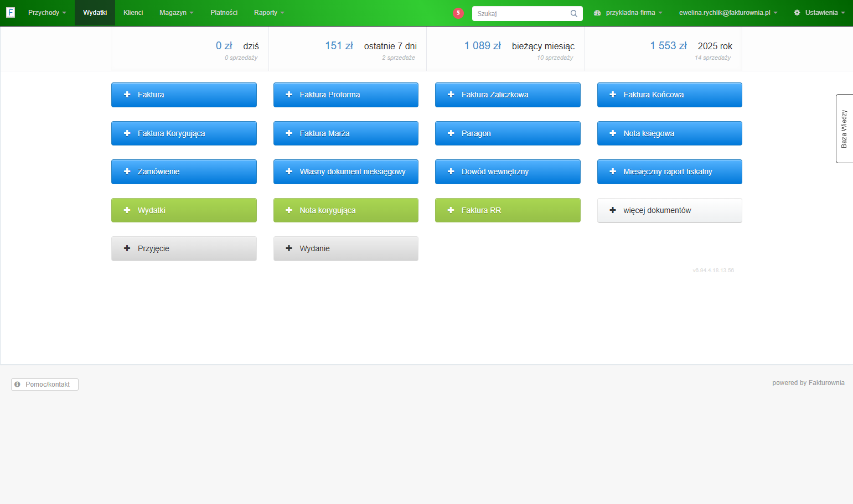Viewport: 853px width, 504px height.
Task: Click the Pomoc/kontakt button
Action: [x=45, y=385]
